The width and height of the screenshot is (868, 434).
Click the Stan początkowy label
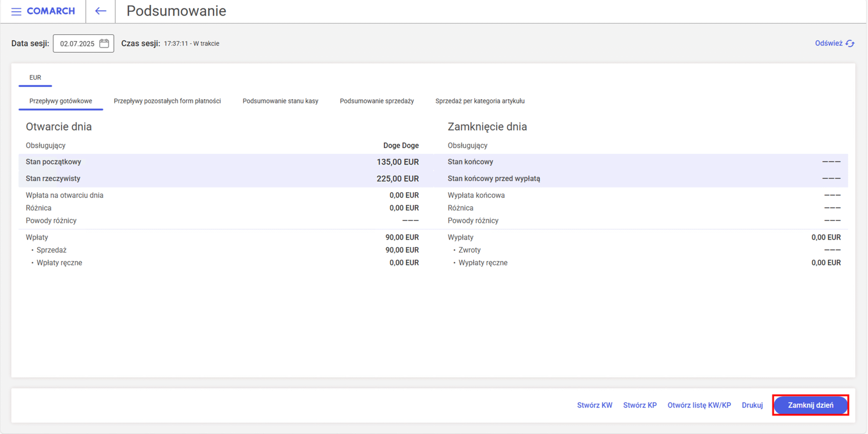(x=54, y=162)
